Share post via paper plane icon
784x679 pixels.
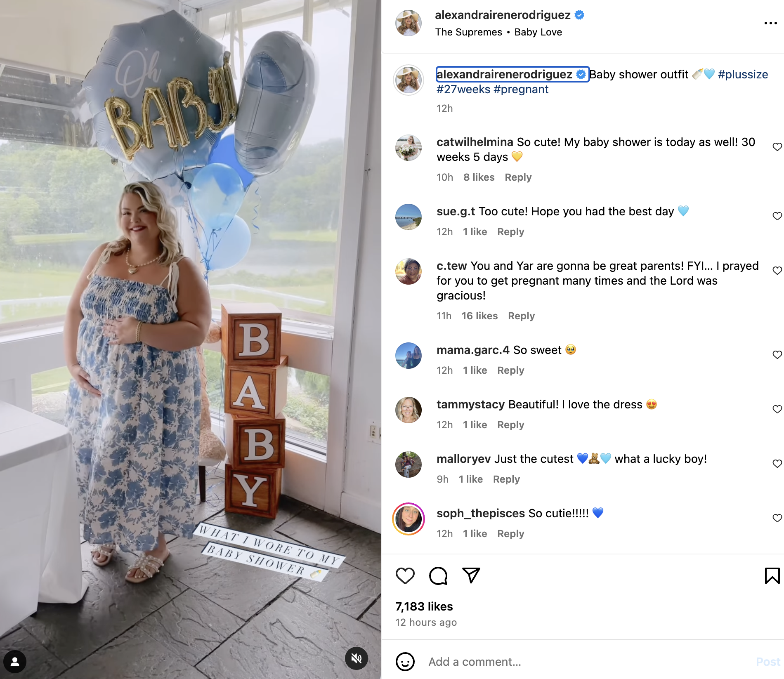(471, 575)
